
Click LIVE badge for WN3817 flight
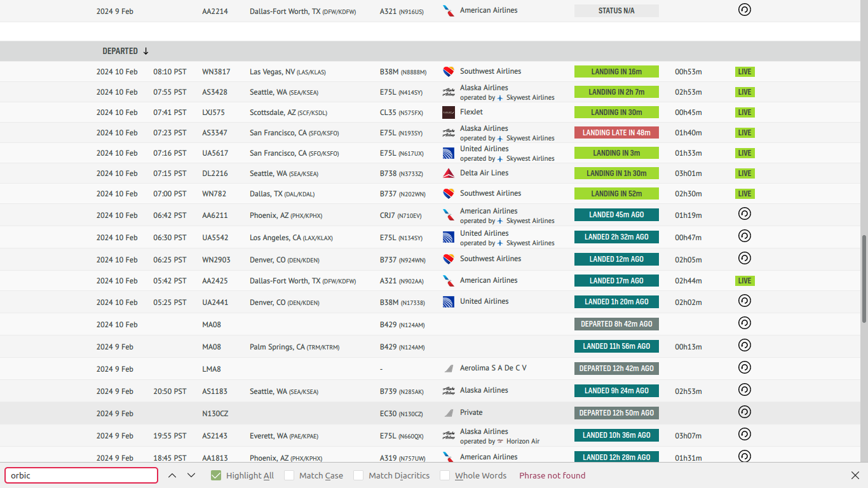(x=745, y=72)
